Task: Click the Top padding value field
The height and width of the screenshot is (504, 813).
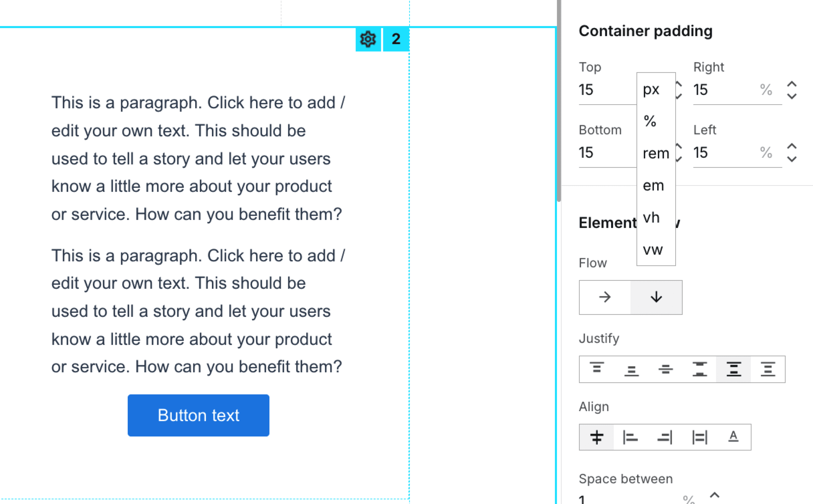Action: tap(607, 90)
